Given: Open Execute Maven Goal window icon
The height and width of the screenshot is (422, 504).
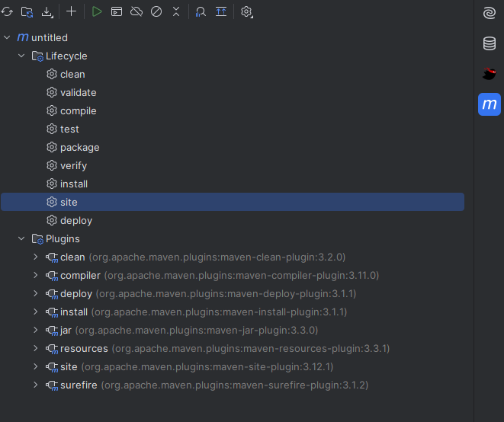Looking at the screenshot, I should coord(117,11).
